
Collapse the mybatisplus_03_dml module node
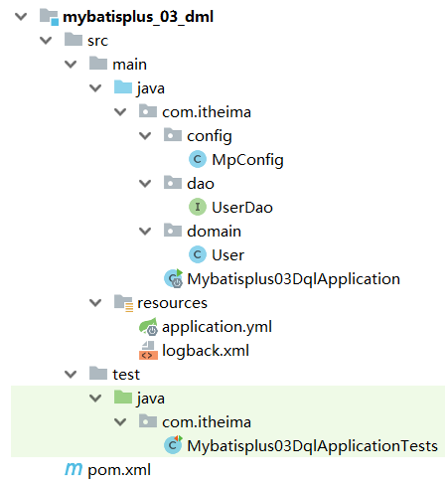click(21, 16)
